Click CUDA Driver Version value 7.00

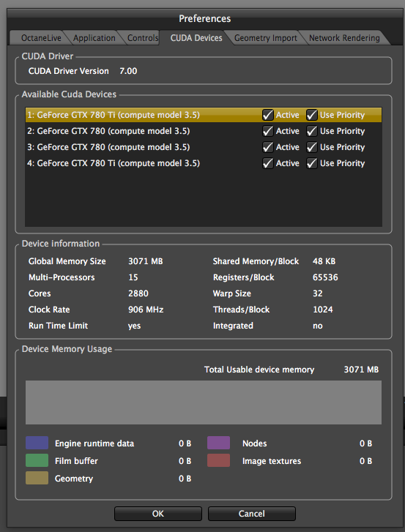tap(128, 71)
